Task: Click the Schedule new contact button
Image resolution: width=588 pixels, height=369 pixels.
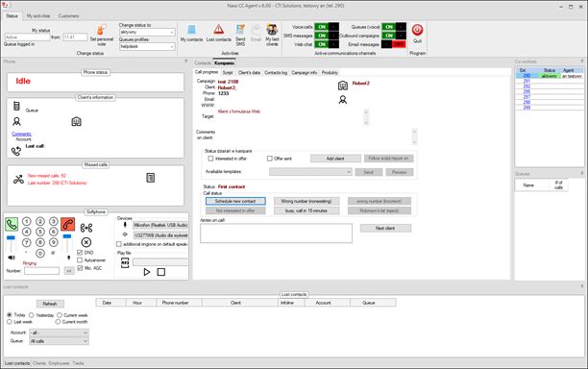Action: (x=235, y=202)
